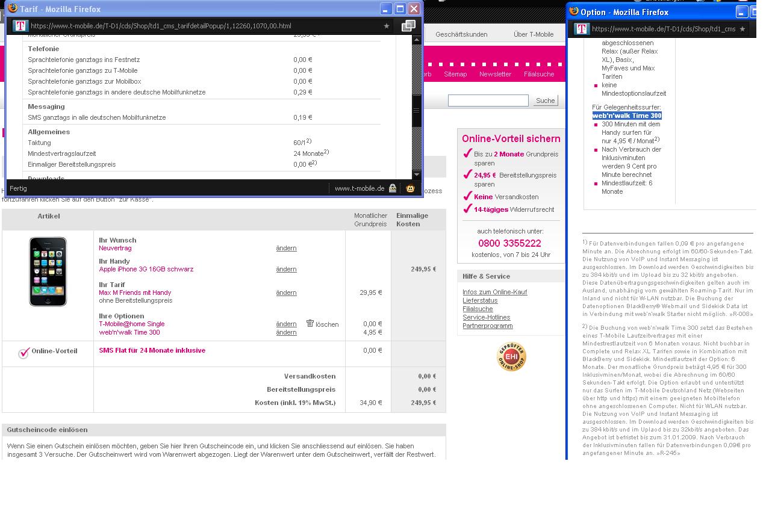Click SMS ganztags in alle deutschen Mobilfunknetze
Screen dimensions: 769x532
click(96, 117)
